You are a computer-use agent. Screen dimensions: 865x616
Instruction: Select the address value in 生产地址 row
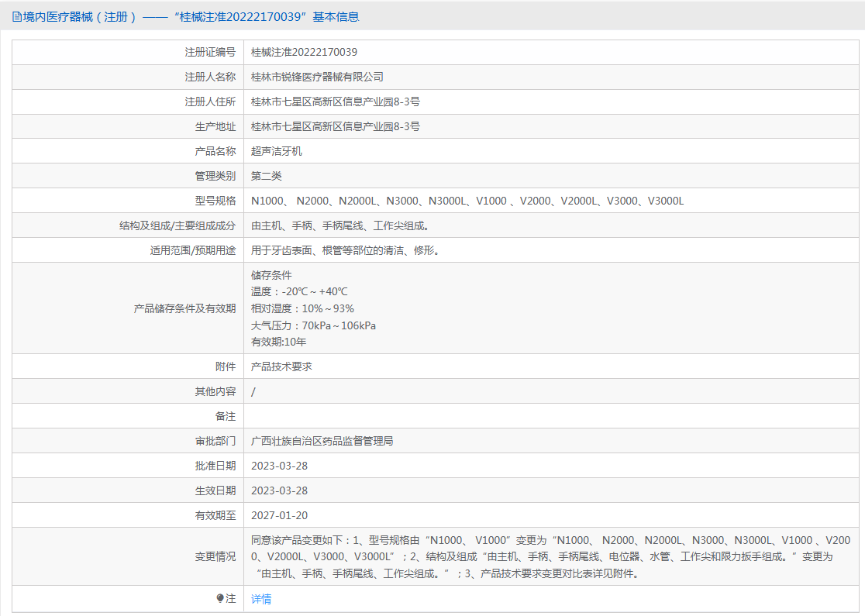[336, 126]
